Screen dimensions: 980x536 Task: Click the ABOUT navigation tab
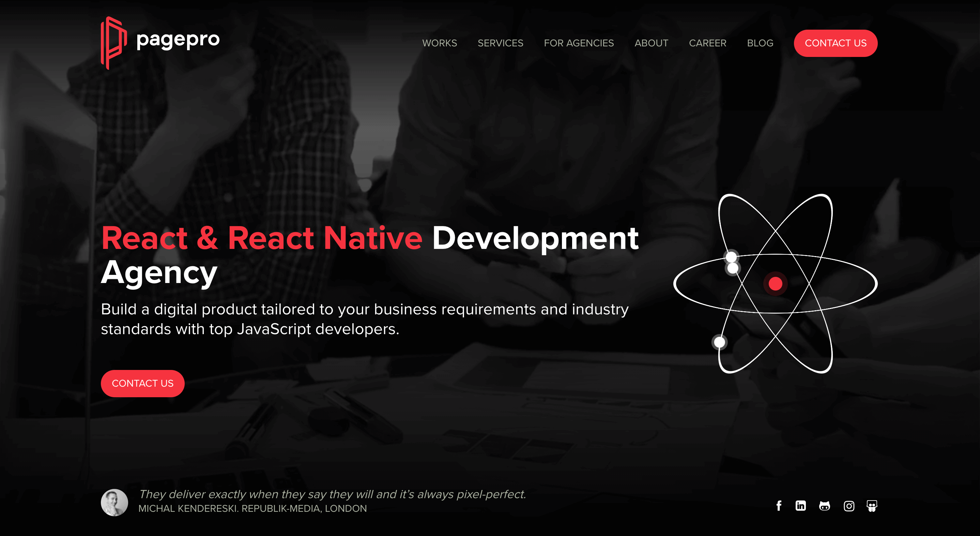tap(652, 43)
